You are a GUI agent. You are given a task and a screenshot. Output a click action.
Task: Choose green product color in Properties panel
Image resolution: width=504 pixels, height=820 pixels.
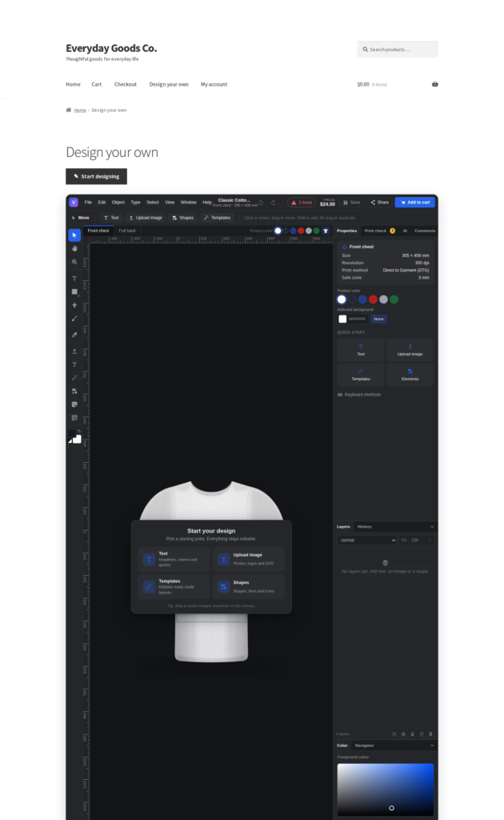coord(394,299)
